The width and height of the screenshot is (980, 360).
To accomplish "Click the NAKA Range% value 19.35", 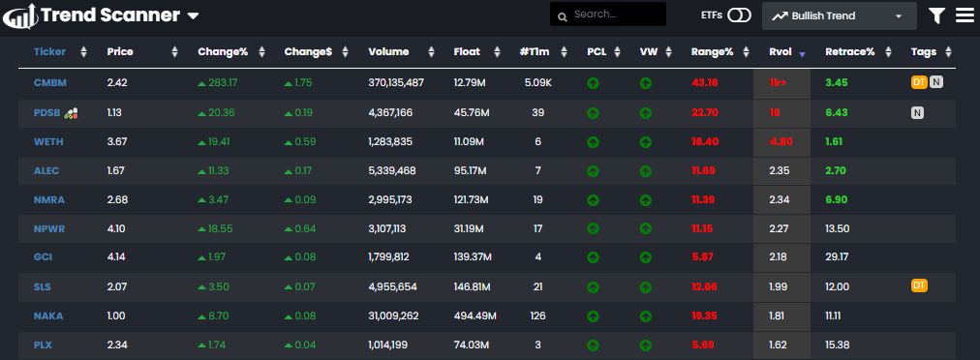I will coord(704,316).
